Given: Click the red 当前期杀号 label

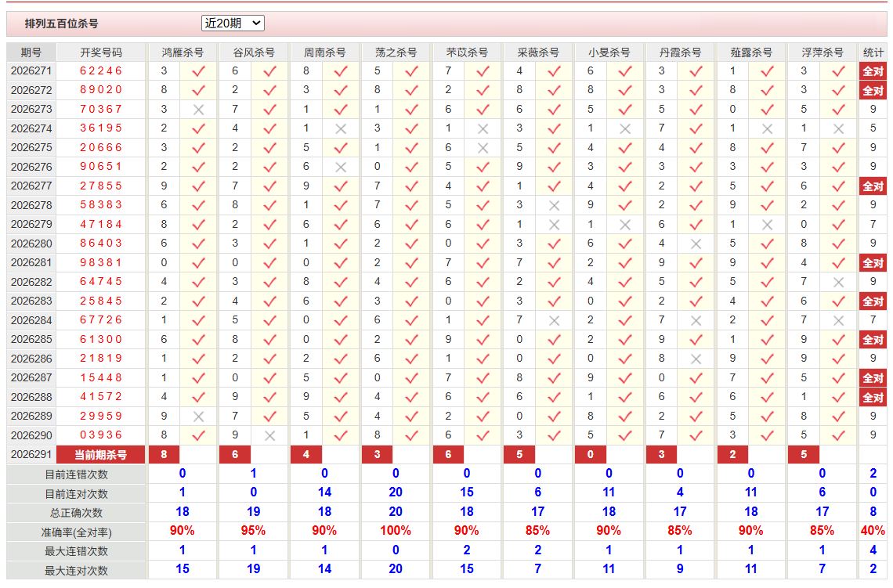Looking at the screenshot, I should 101,455.
